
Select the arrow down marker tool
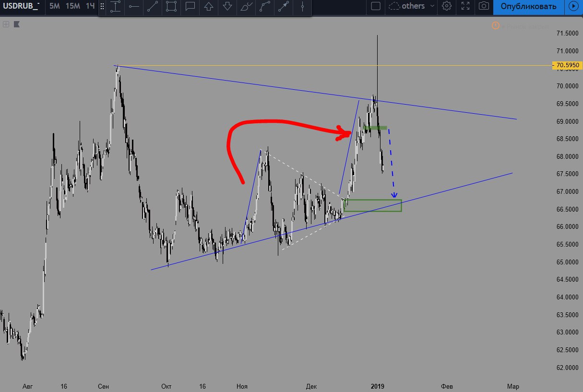227,7
